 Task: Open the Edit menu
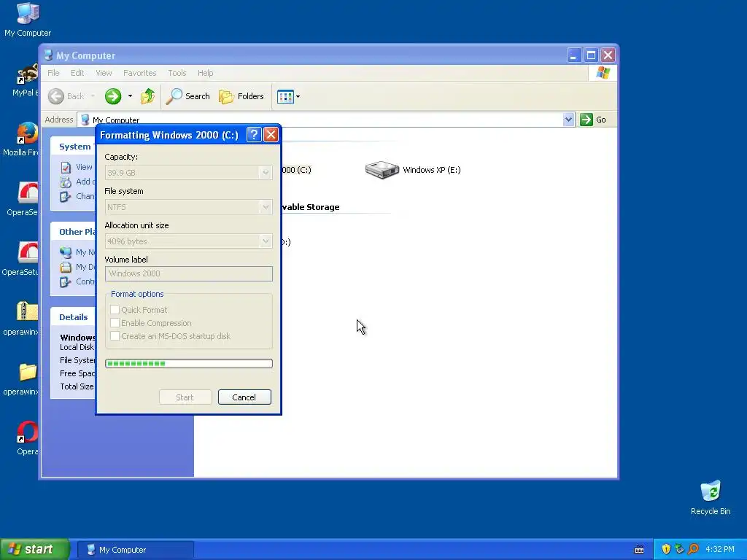tap(77, 73)
